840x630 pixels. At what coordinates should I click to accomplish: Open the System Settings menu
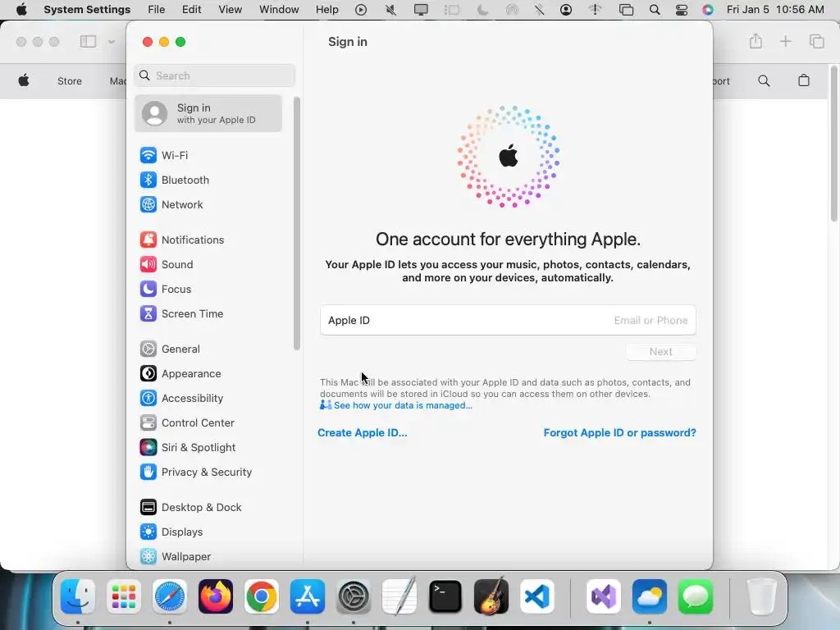click(87, 10)
